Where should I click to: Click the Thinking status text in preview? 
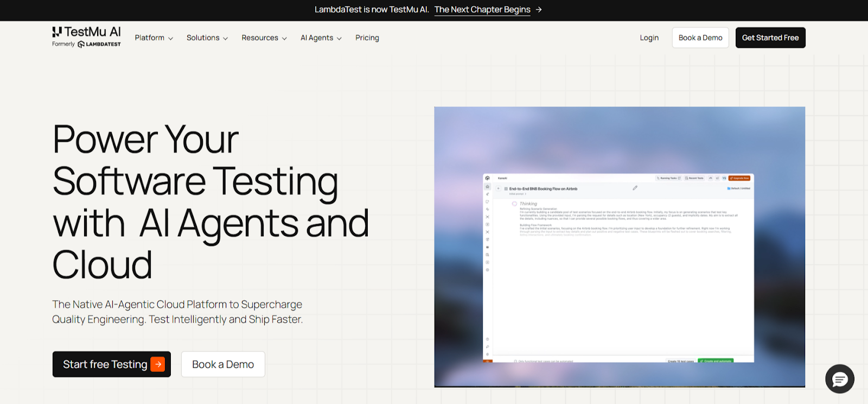point(528,204)
